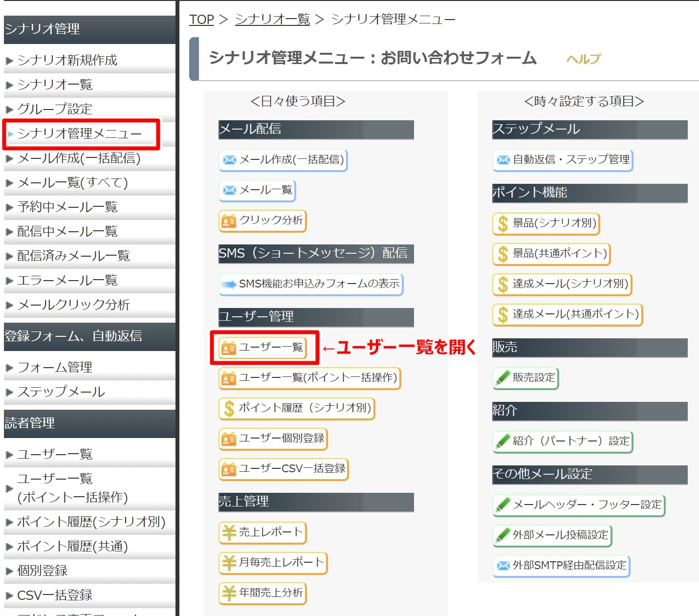Viewport: 699px width, 616px height.
Task: Click envelope icon on 自動返信・ステップ管理
Action: [503, 160]
